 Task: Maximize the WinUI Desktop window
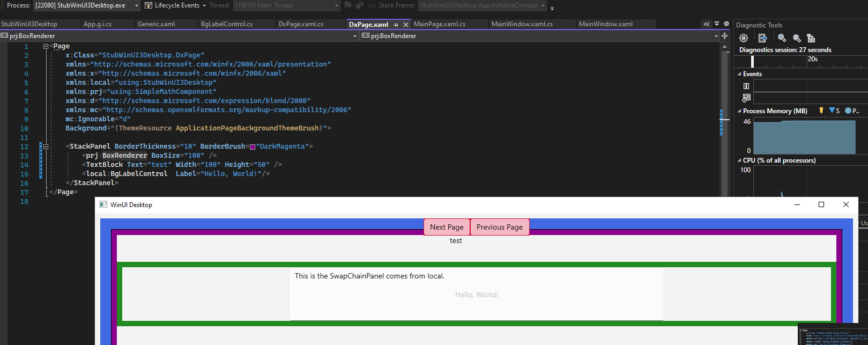coord(821,204)
